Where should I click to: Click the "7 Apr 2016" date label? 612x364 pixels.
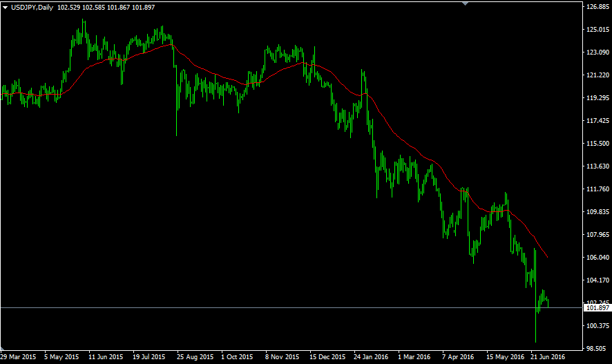458,357
